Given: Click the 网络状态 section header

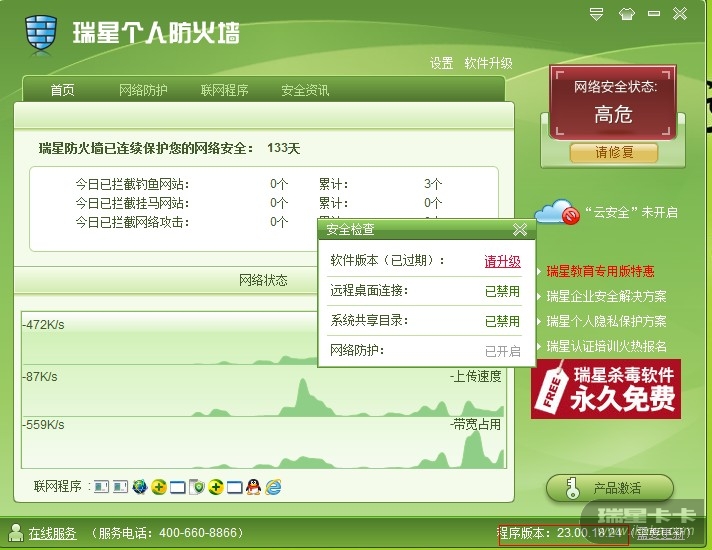Looking at the screenshot, I should (263, 280).
